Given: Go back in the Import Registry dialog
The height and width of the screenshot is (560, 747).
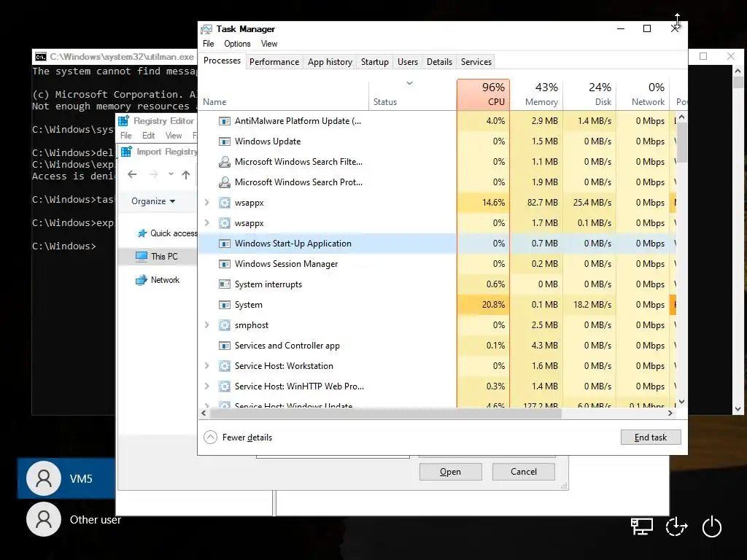Looking at the screenshot, I should point(132,175).
